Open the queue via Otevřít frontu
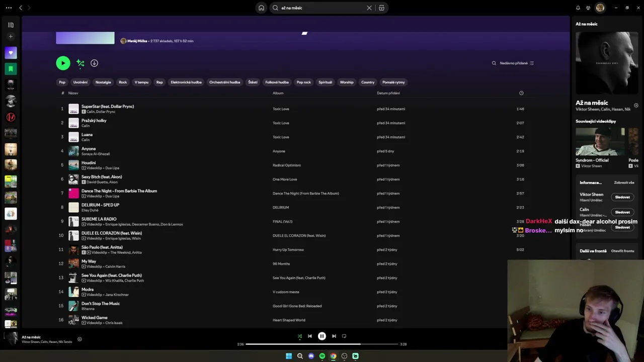 tap(622, 251)
